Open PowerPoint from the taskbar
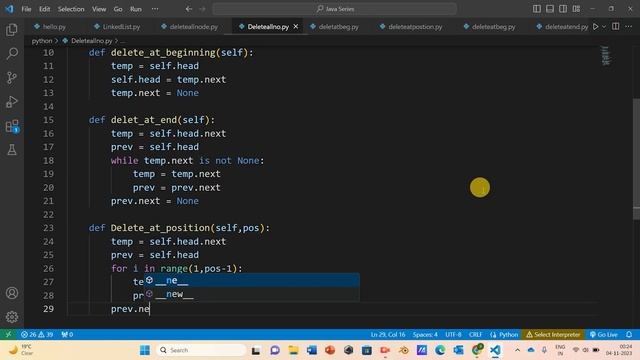This screenshot has width=640, height=360. [330, 350]
